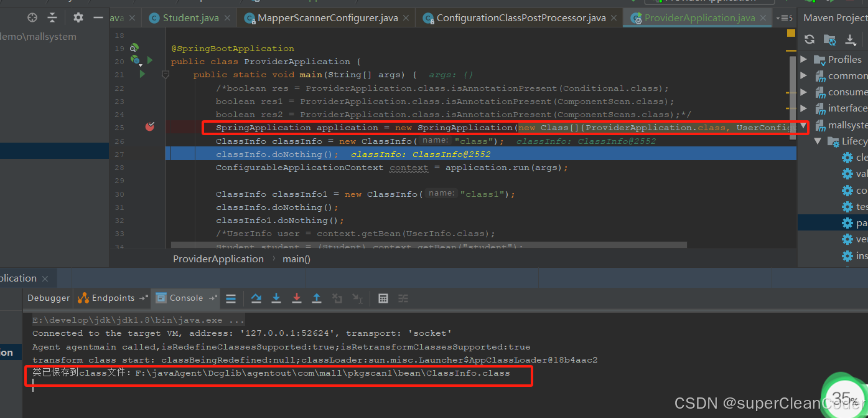Click the Force Step Into red arrow icon
The height and width of the screenshot is (418, 868).
click(x=296, y=298)
